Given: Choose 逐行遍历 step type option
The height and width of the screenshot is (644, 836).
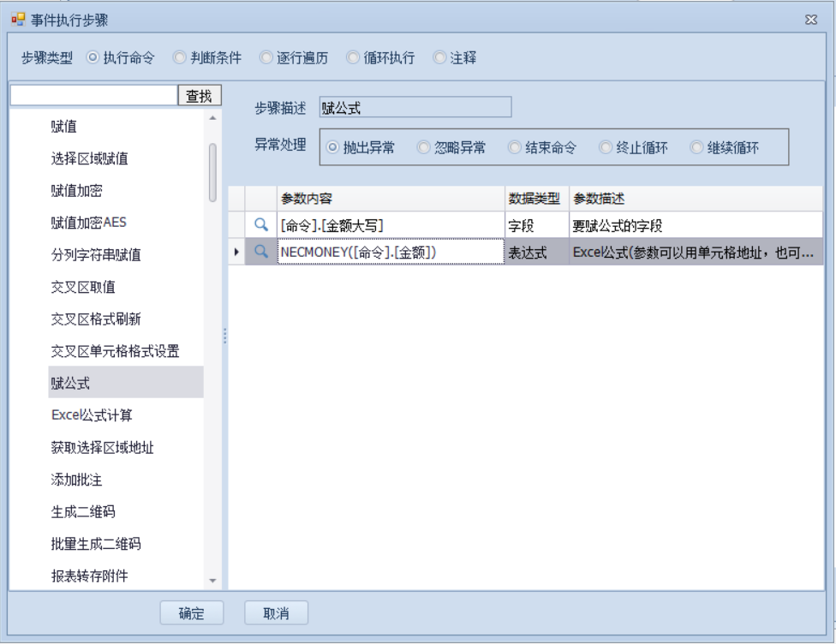Looking at the screenshot, I should coord(266,58).
